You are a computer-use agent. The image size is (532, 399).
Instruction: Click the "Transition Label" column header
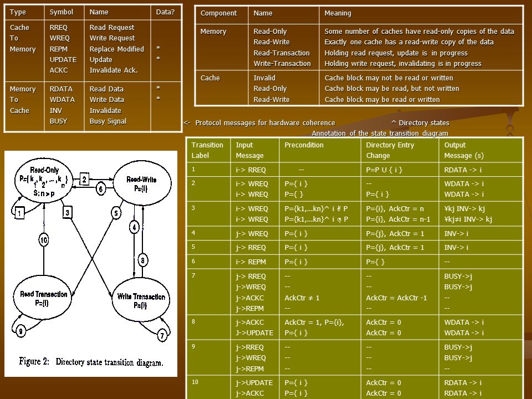pos(207,150)
